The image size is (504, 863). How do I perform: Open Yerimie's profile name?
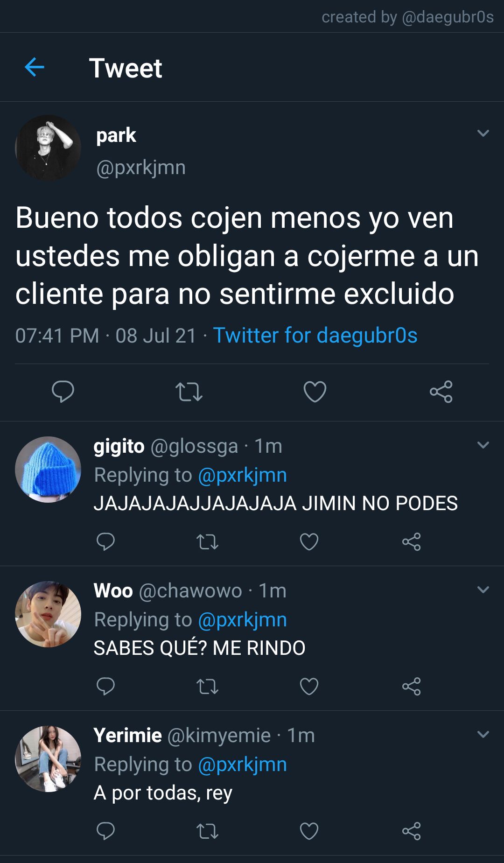click(x=127, y=735)
